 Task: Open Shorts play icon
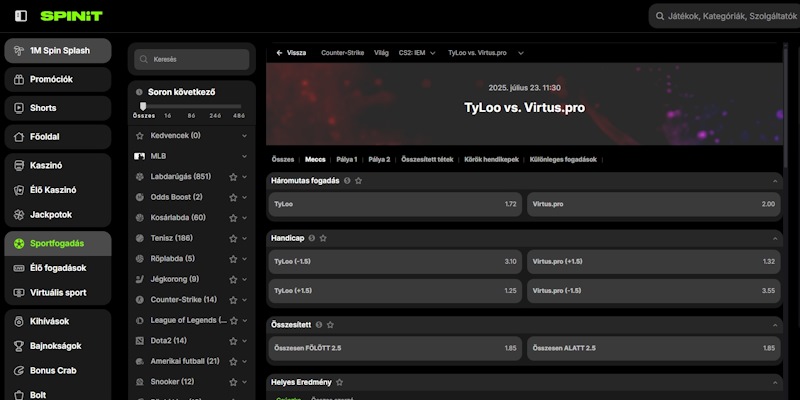(19, 108)
